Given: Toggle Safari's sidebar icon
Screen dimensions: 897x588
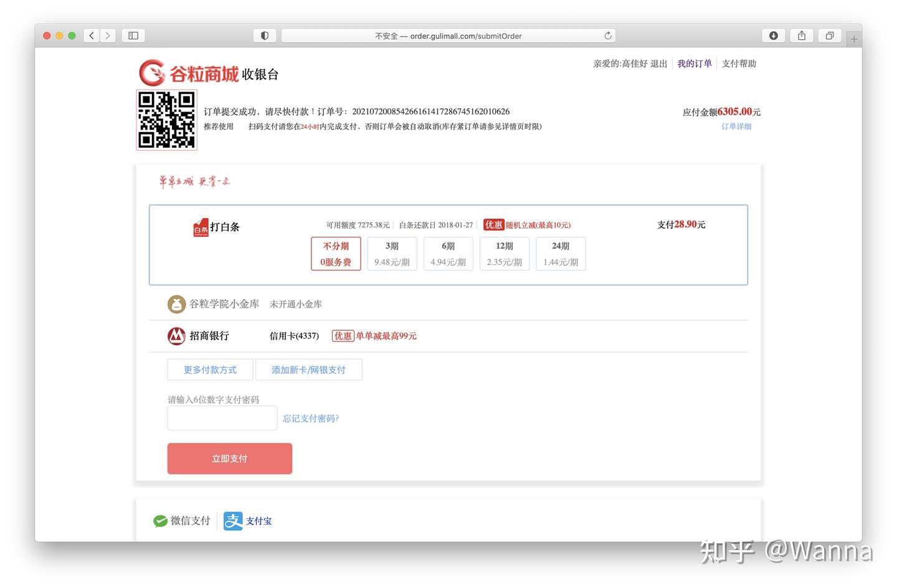Looking at the screenshot, I should [133, 36].
